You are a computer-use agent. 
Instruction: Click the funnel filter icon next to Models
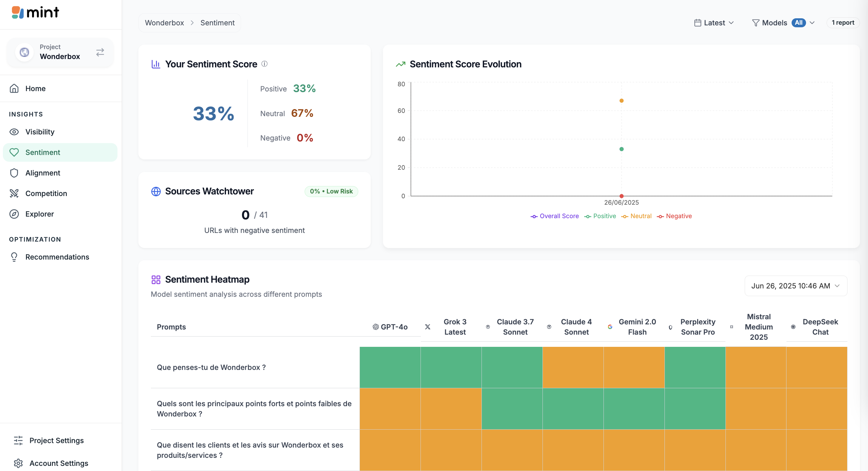pos(755,22)
